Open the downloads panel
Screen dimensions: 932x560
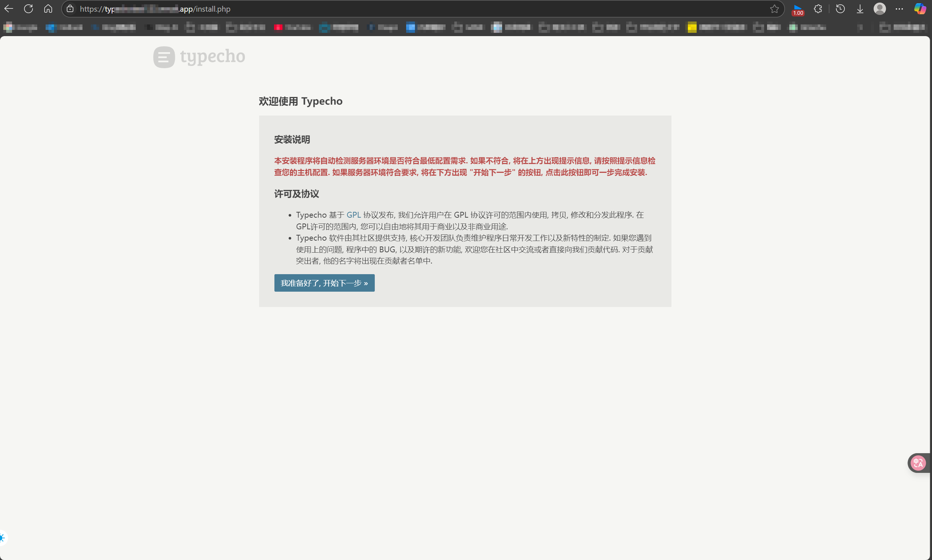(860, 9)
